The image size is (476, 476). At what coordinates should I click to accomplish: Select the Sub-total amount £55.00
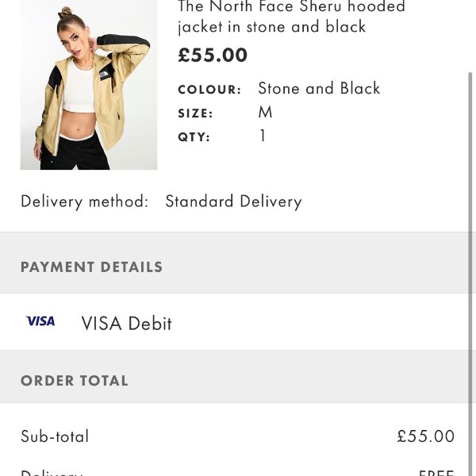[x=425, y=436]
